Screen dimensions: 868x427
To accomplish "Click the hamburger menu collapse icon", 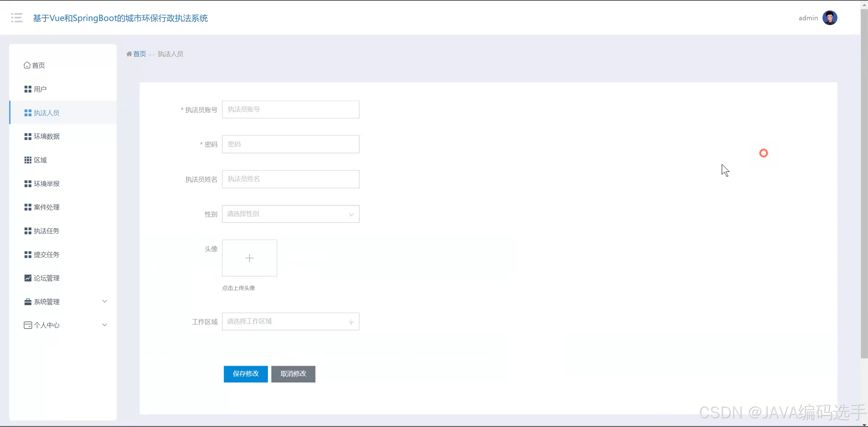I will [16, 18].
